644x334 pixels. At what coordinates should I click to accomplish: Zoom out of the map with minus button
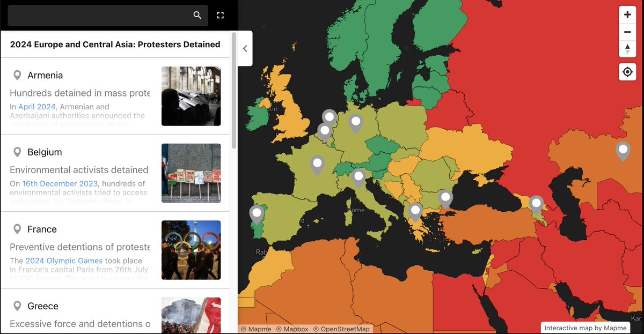627,32
